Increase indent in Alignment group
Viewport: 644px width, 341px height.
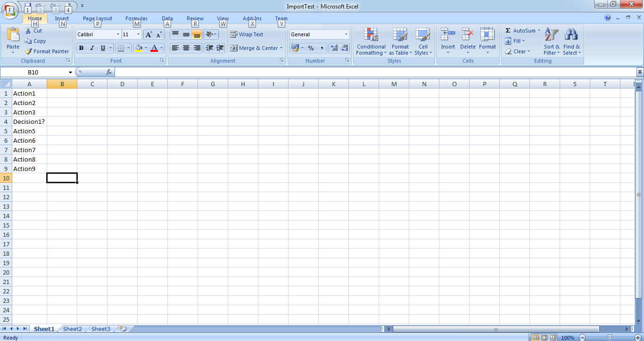coord(220,48)
